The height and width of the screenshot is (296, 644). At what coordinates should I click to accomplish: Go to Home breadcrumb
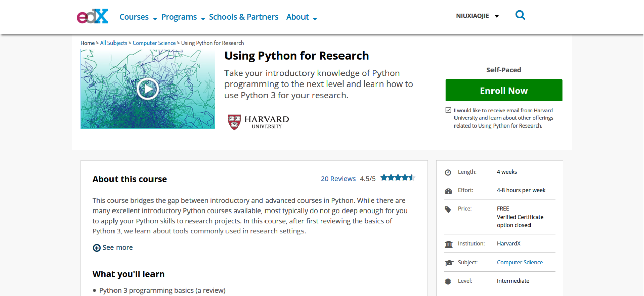tap(87, 43)
